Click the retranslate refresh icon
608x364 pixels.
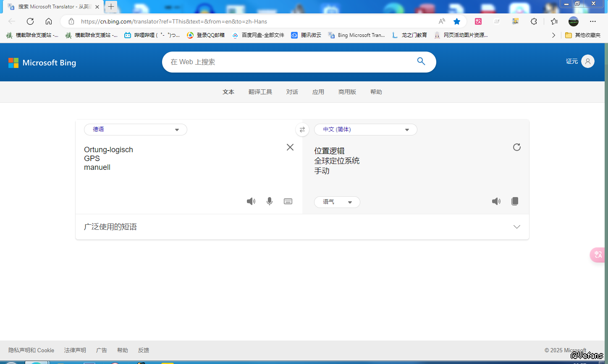(517, 147)
